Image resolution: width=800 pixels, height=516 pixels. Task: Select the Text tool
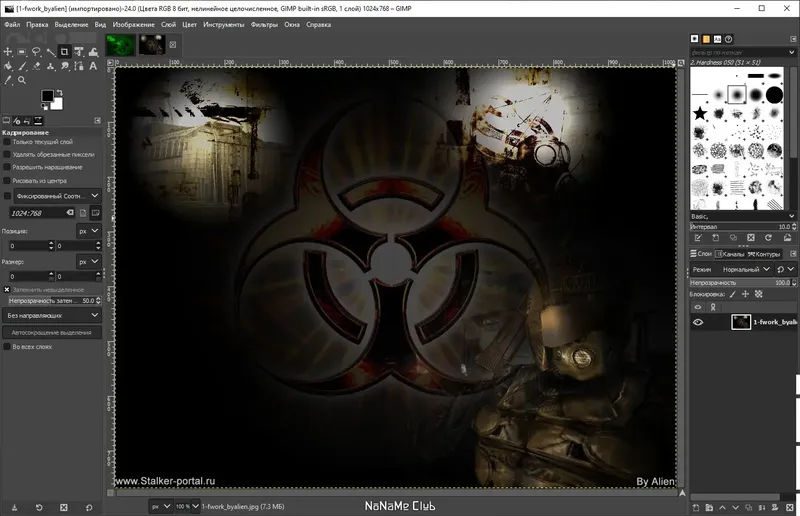click(x=93, y=66)
